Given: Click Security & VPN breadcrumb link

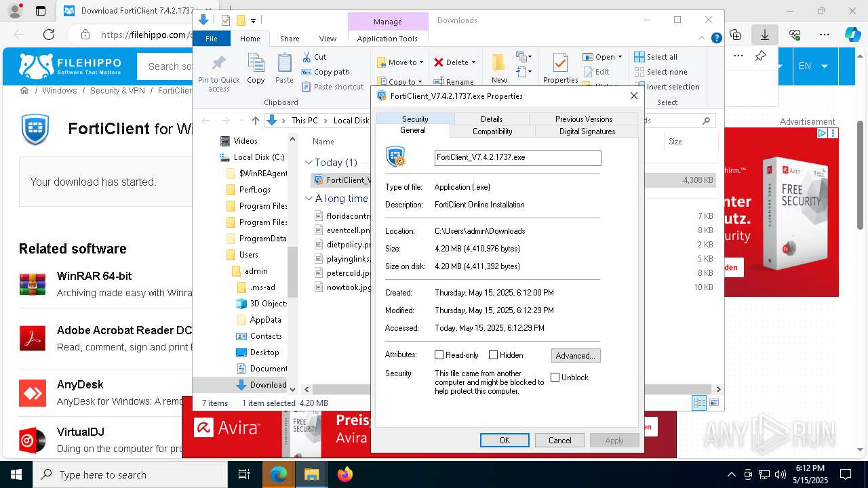Looking at the screenshot, I should pos(117,90).
